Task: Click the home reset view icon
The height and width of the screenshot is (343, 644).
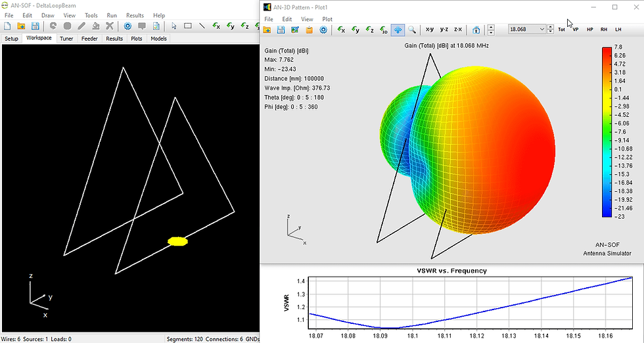Action: (476, 30)
